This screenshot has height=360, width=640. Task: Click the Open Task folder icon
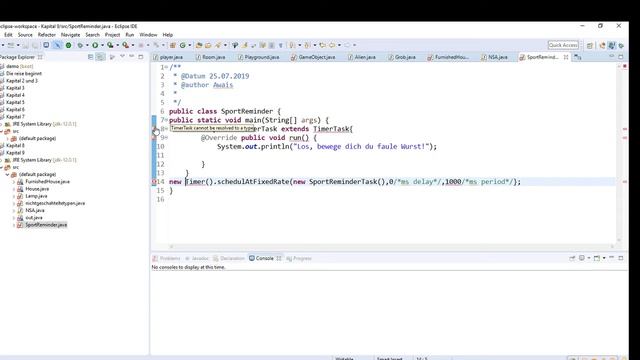(x=208, y=45)
